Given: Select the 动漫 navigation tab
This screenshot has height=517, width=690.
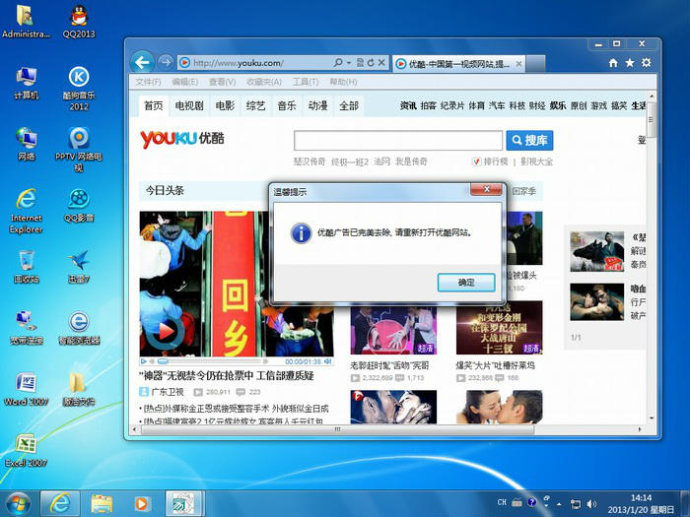Looking at the screenshot, I should point(318,106).
